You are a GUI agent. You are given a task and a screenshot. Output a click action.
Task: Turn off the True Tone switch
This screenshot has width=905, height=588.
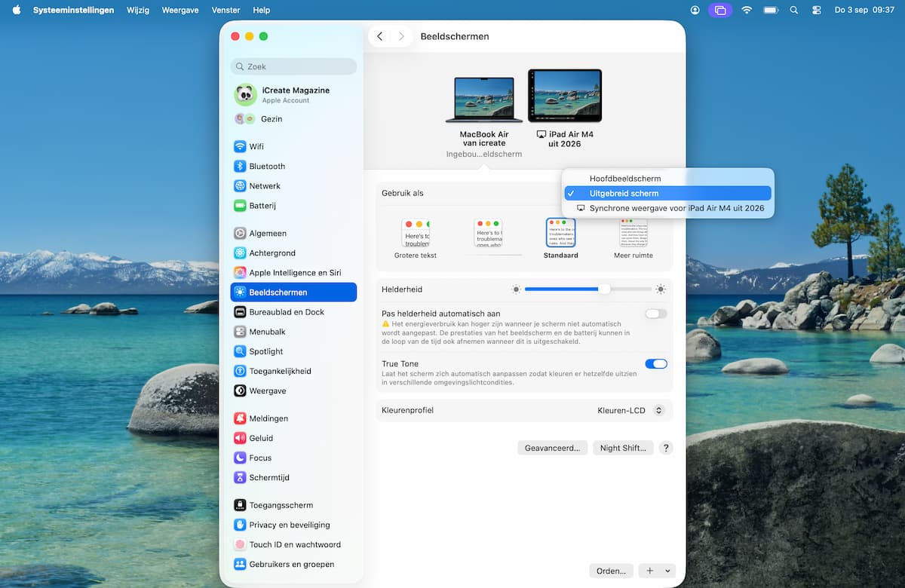coord(656,363)
